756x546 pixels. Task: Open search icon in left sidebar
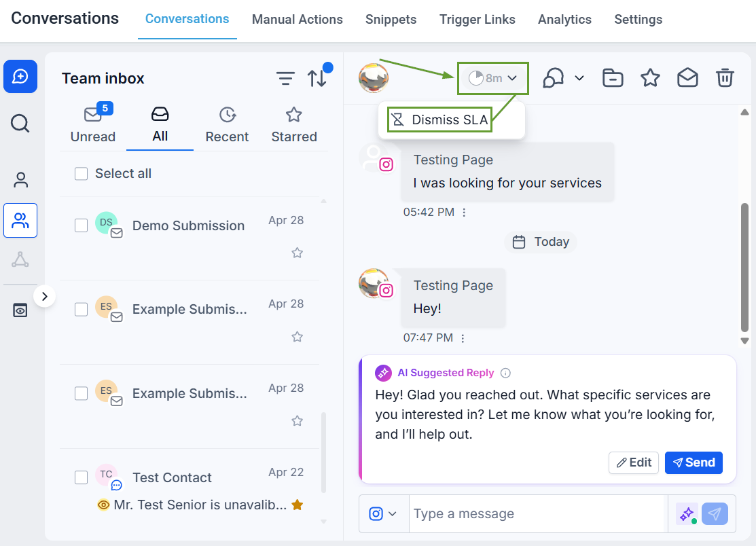(x=20, y=124)
